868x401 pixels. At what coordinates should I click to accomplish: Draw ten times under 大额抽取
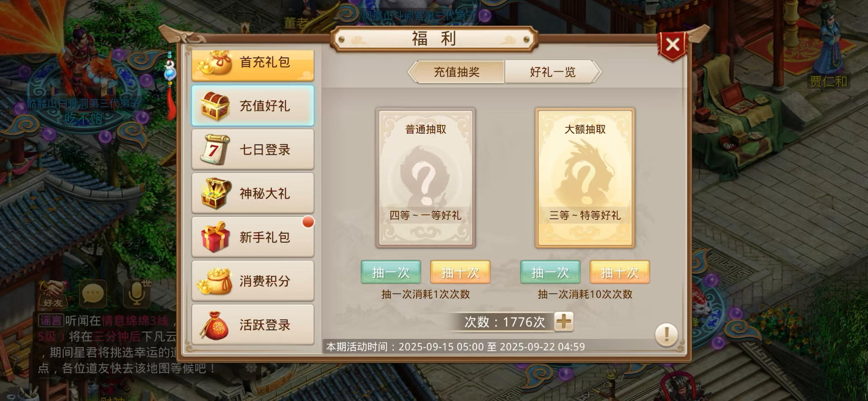620,272
